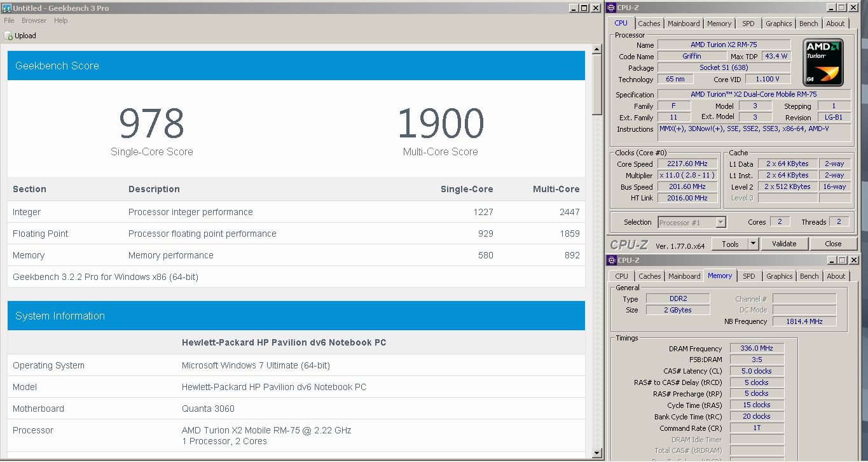Screen dimensions: 868x462
Task: Click the AMD Turion 64 processor logo
Action: (x=823, y=63)
